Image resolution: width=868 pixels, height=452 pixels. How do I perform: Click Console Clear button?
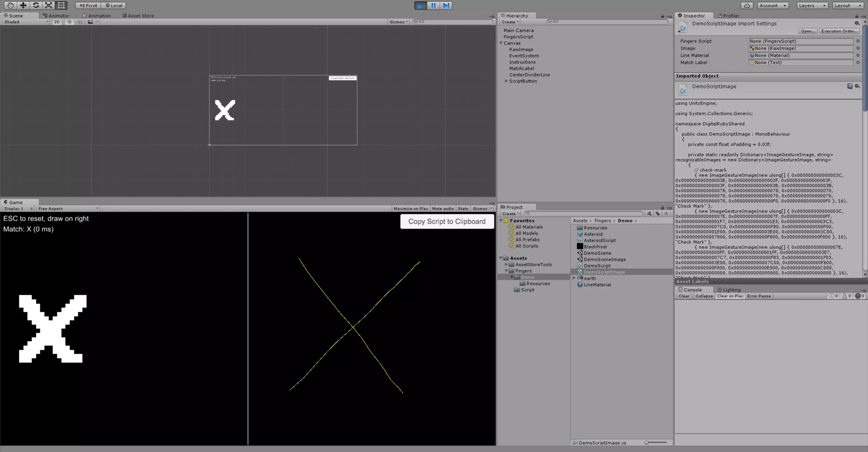coord(684,296)
